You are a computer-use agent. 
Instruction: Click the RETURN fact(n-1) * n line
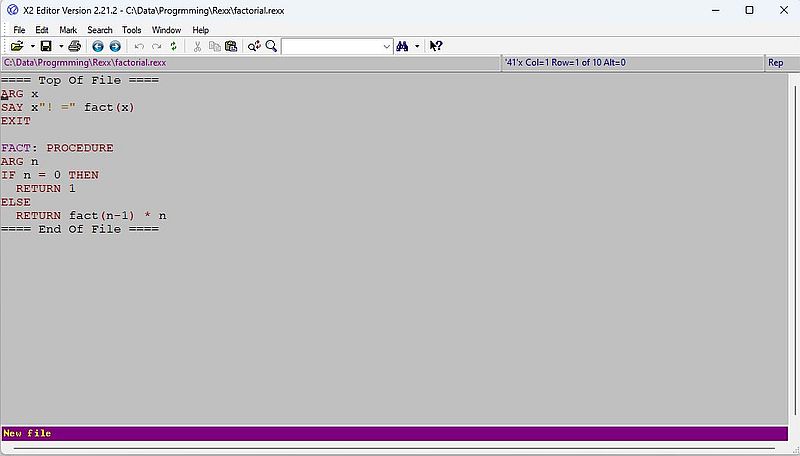(x=91, y=216)
